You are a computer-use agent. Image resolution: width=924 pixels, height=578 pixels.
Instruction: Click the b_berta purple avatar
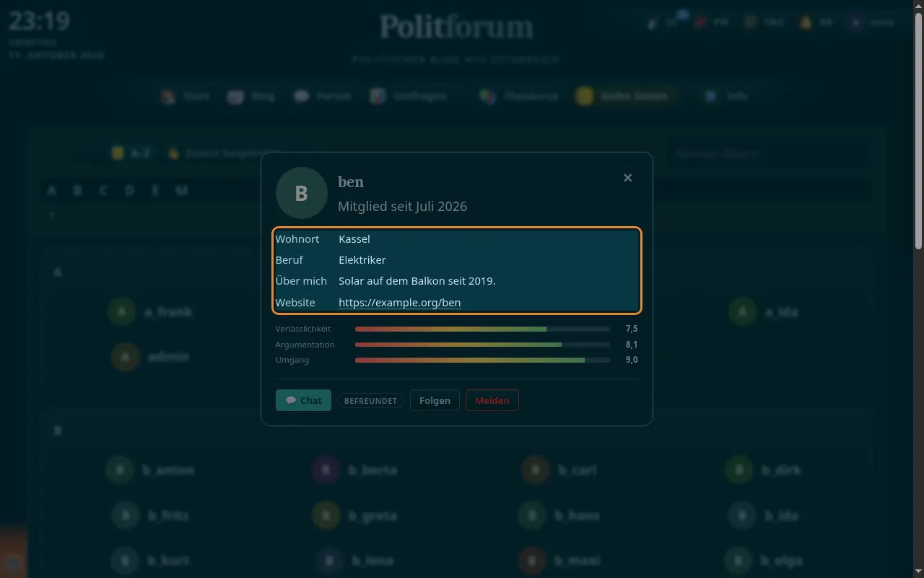(x=326, y=470)
